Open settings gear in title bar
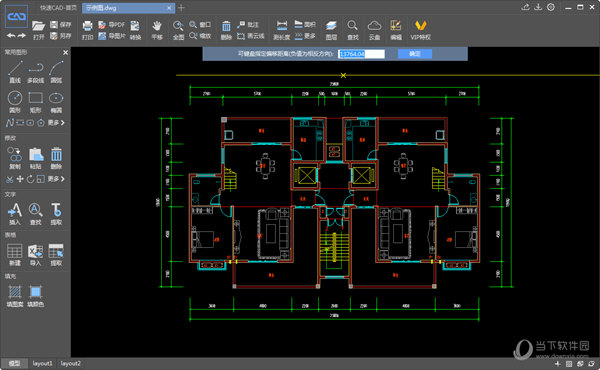The width and height of the screenshot is (600, 370). [551, 7]
